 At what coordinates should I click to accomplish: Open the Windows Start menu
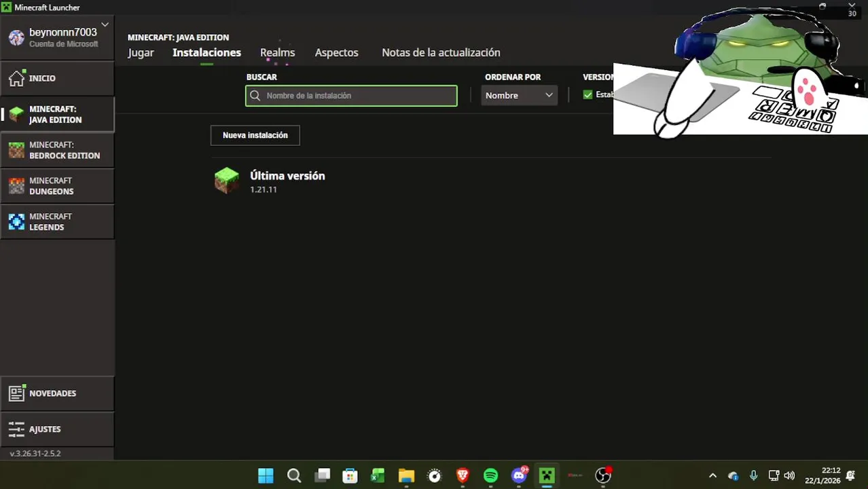coord(266,475)
